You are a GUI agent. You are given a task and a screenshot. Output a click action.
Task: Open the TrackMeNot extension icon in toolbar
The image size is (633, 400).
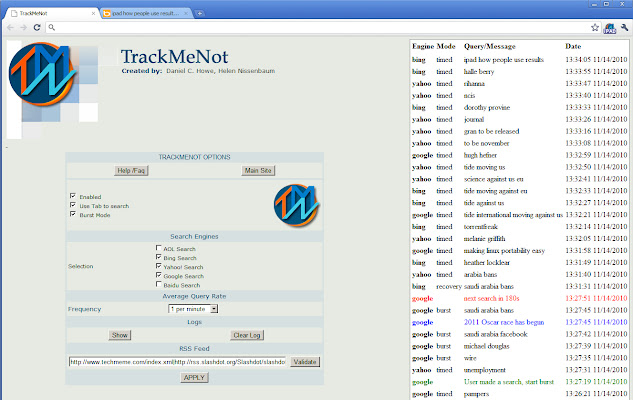[x=610, y=28]
